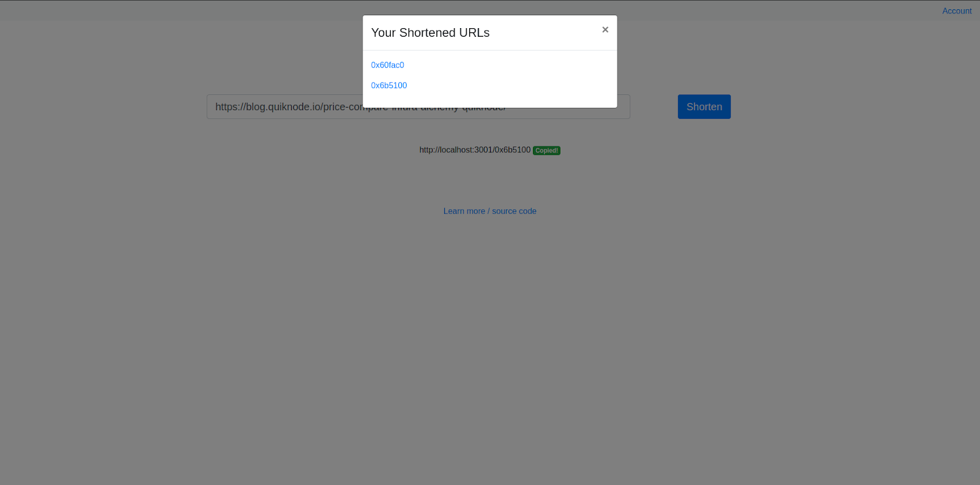
Task: Copy the generated localhost short URL
Action: 475,150
